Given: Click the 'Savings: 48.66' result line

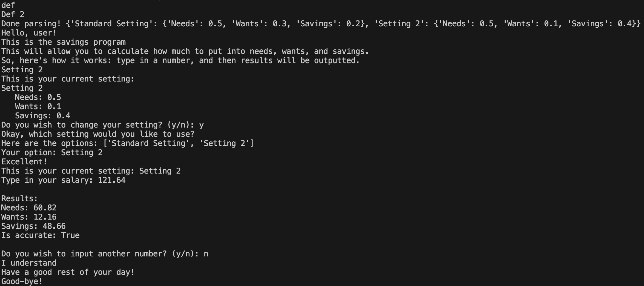Looking at the screenshot, I should click(x=34, y=226).
